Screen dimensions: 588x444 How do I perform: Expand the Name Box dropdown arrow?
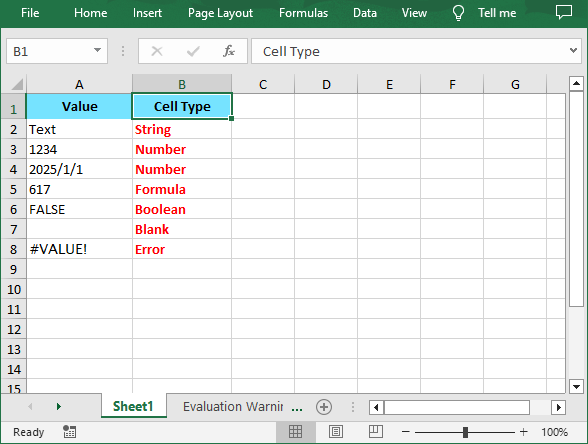click(98, 50)
